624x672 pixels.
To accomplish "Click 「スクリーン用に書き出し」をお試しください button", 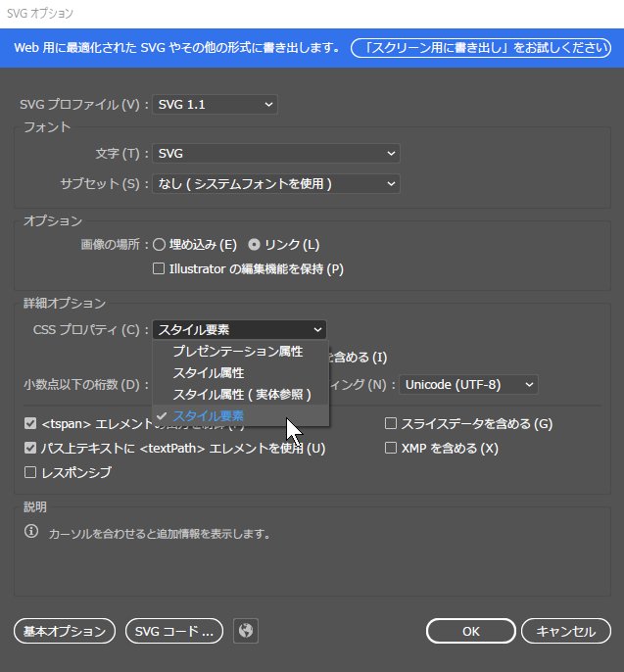I will tap(481, 48).
